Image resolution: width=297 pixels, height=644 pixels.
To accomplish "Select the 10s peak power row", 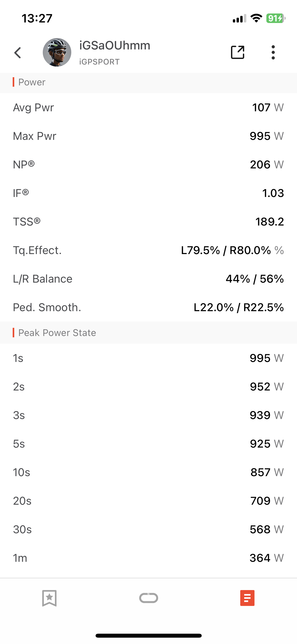I will pyautogui.click(x=148, y=472).
